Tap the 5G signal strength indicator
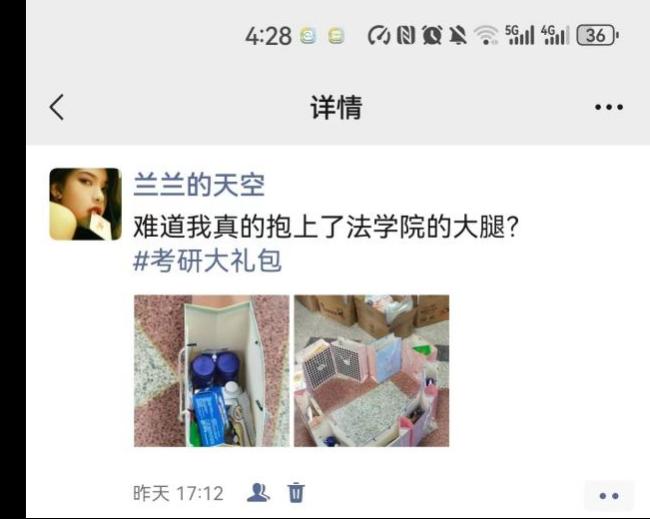Viewport: 650px width, 519px height. coord(519,35)
